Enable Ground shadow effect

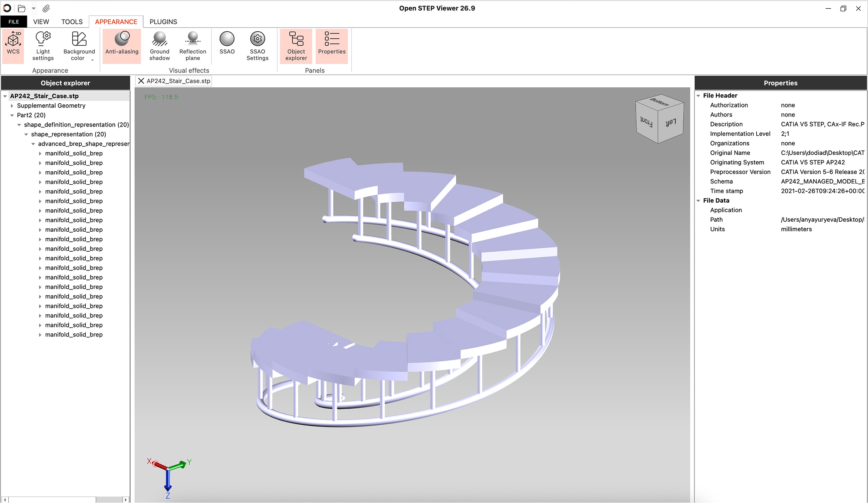(160, 45)
